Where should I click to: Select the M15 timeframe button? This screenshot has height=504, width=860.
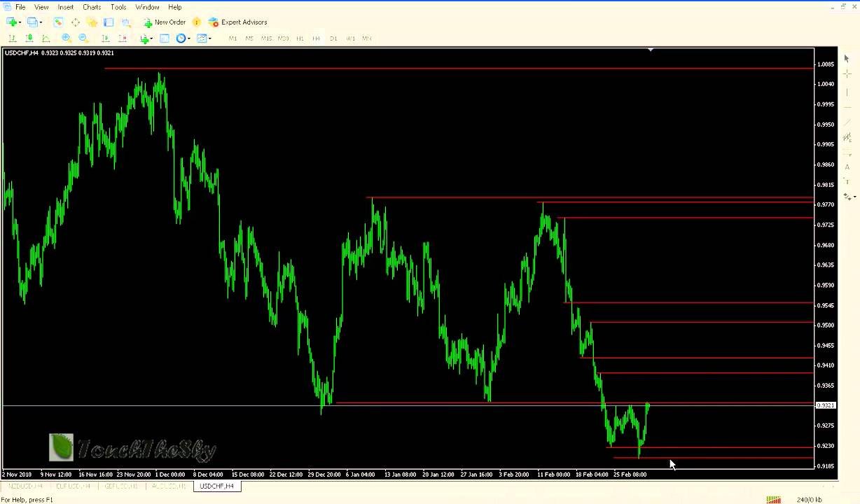[266, 38]
